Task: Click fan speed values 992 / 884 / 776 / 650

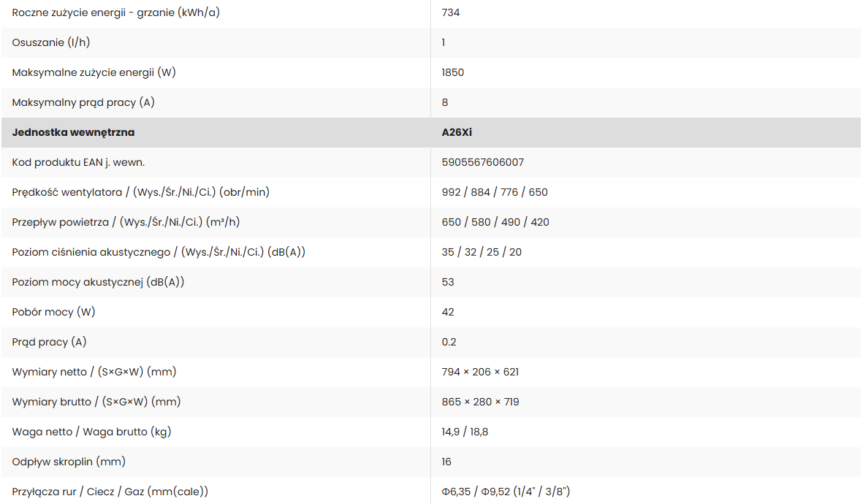Action: point(494,192)
